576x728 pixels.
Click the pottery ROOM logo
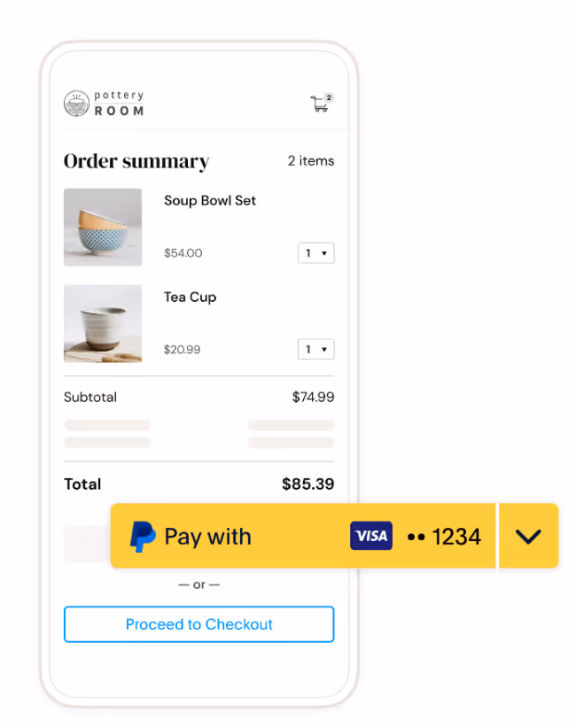[104, 101]
